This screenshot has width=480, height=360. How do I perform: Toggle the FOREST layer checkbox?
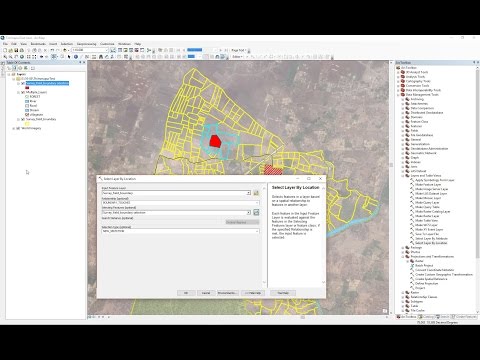(27, 97)
